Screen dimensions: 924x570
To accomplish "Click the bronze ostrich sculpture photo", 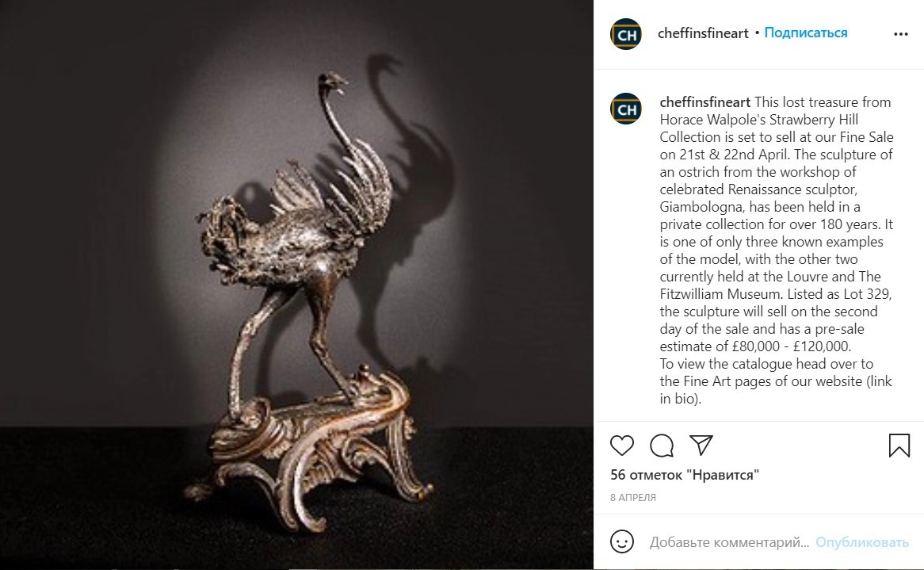I will click(296, 285).
